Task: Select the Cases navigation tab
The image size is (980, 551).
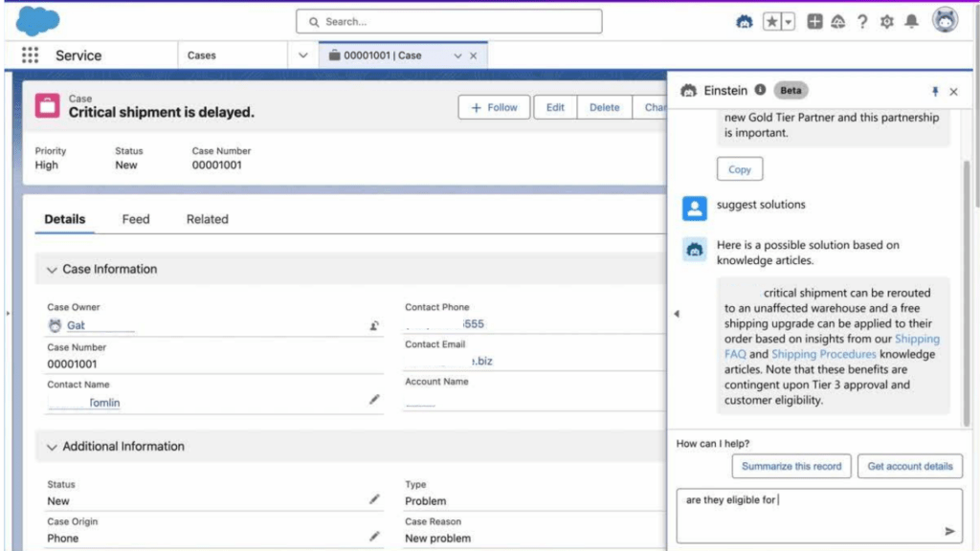Action: click(201, 55)
